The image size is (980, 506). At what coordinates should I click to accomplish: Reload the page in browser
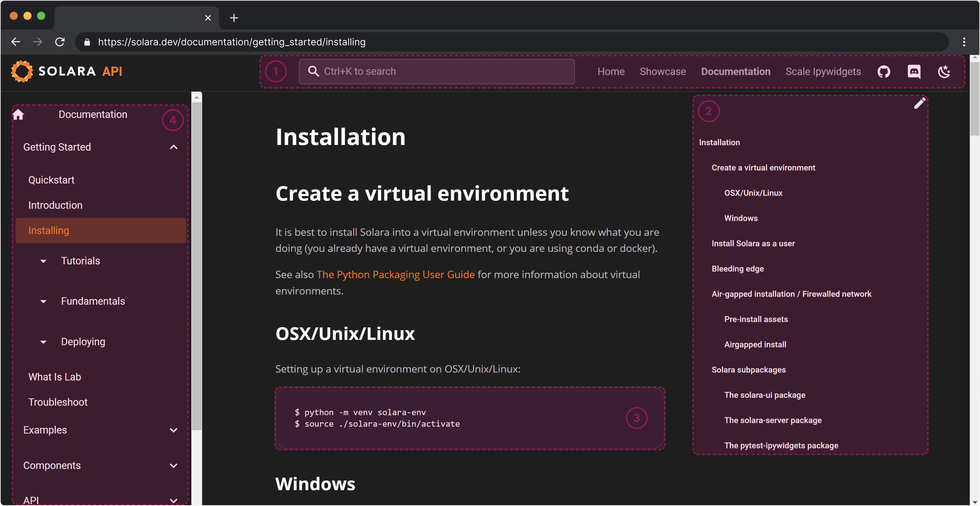[x=60, y=42]
